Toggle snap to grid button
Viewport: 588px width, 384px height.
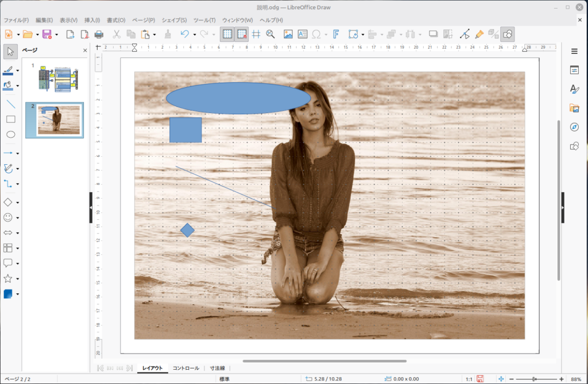[242, 34]
